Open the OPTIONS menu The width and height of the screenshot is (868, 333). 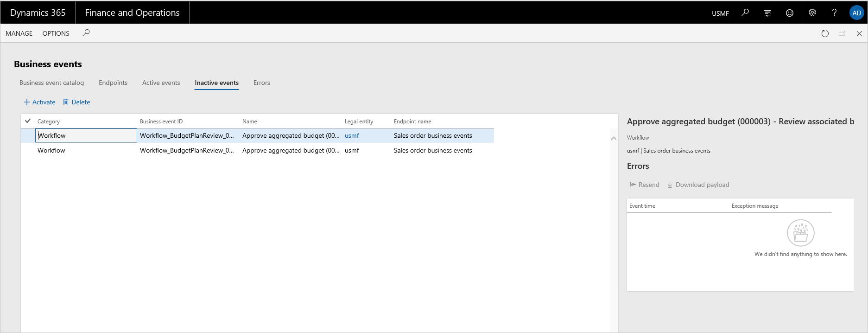[x=56, y=33]
